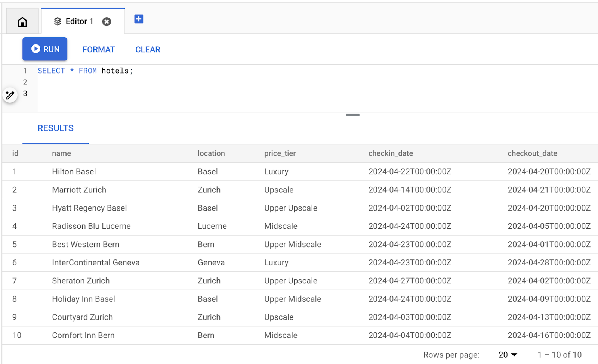
Task: Click the play icon inside the RUN button
Action: pyautogui.click(x=36, y=49)
